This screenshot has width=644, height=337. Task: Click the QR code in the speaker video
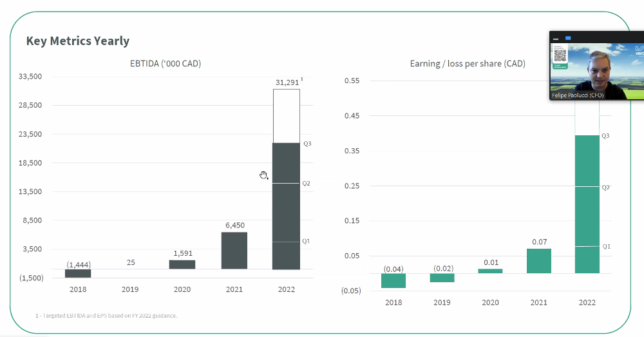click(x=560, y=55)
